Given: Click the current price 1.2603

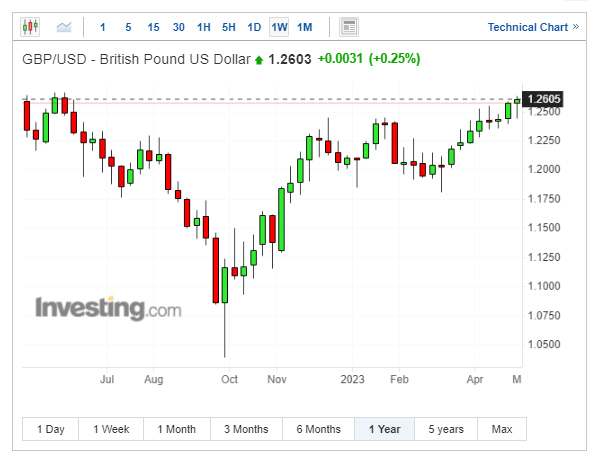Looking at the screenshot, I should coord(290,59).
